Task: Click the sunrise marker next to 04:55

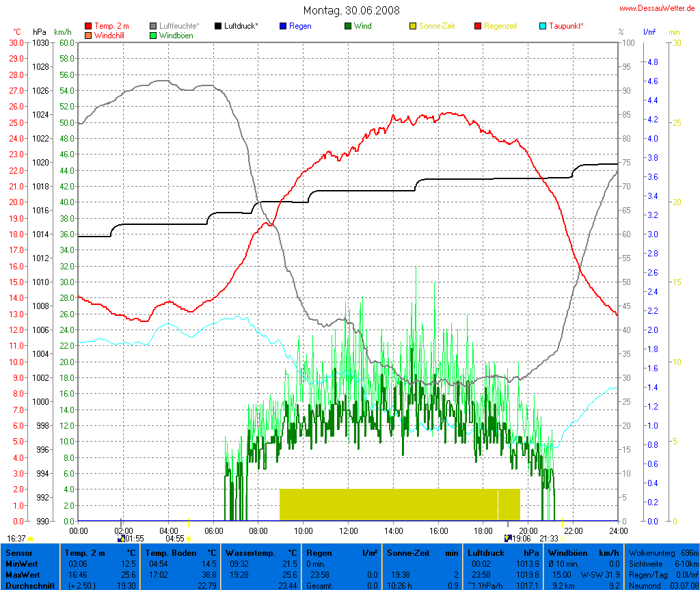Action: coord(189,539)
